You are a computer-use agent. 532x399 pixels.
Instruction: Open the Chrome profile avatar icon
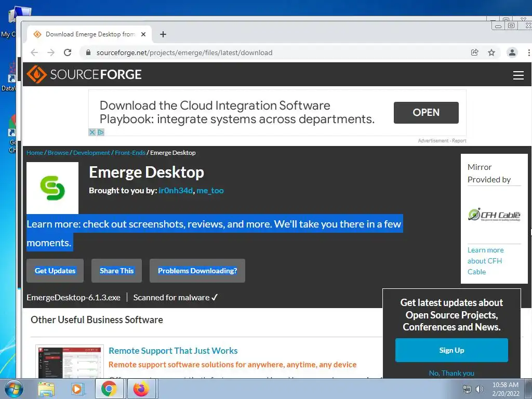[512, 52]
